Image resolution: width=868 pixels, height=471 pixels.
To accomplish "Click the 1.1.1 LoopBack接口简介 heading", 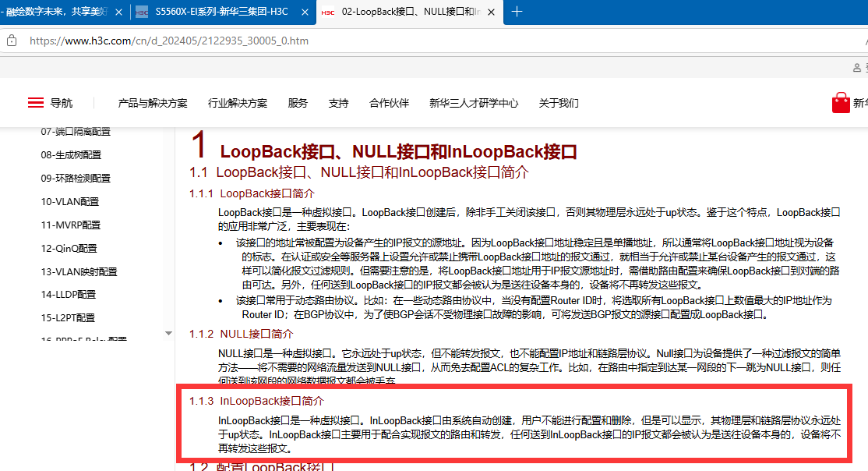I will [x=252, y=193].
